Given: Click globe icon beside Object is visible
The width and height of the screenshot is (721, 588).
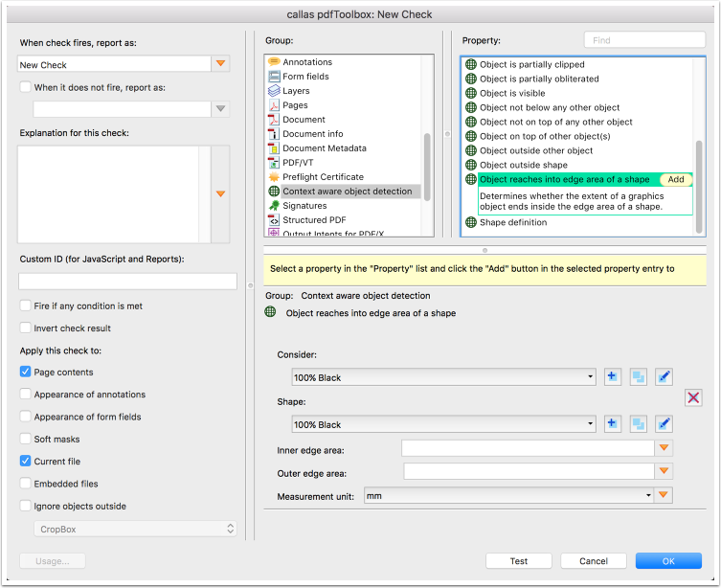Looking at the screenshot, I should point(471,93).
